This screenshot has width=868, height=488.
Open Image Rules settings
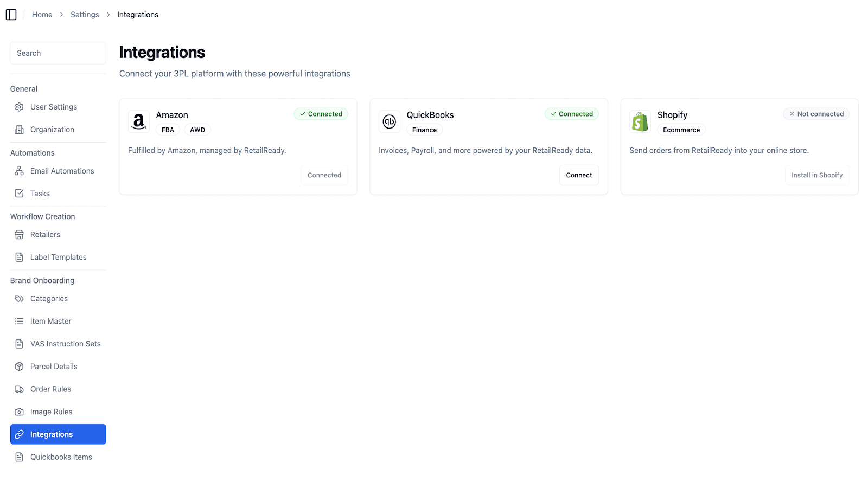click(52, 412)
